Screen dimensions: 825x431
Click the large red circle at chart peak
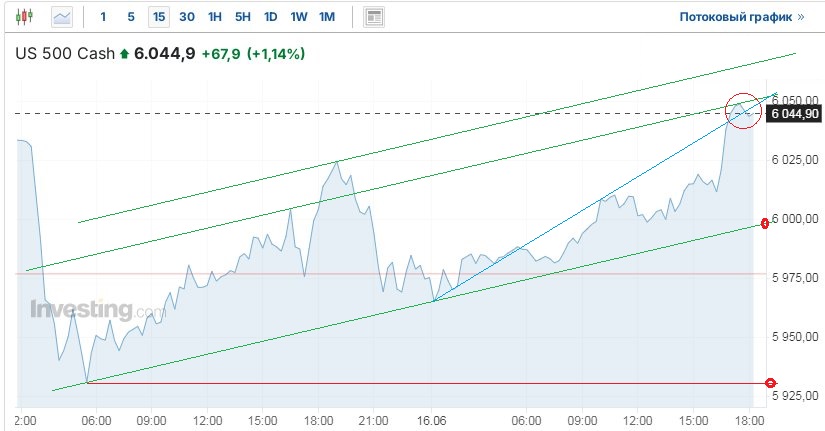pyautogui.click(x=743, y=108)
